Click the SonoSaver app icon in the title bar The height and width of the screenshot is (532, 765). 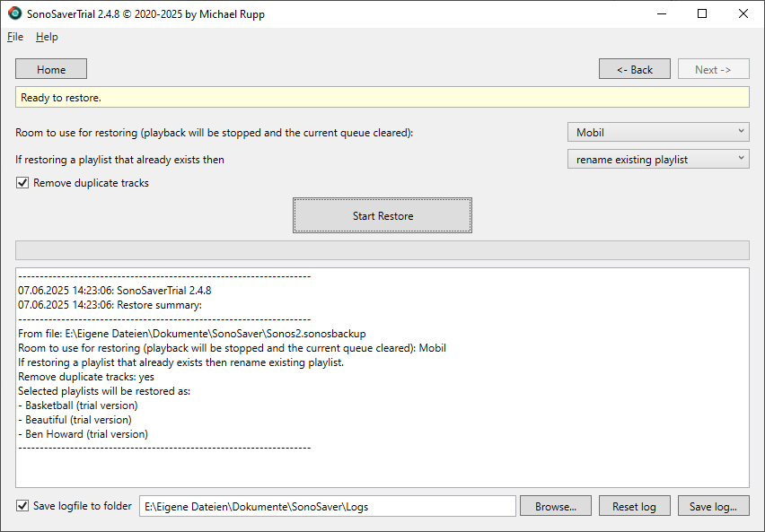click(14, 13)
